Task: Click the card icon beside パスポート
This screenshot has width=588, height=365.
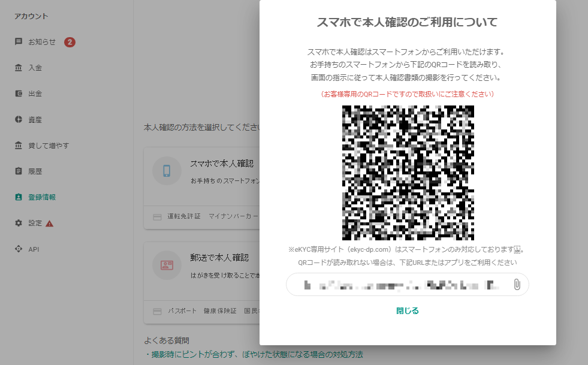Action: click(x=157, y=311)
